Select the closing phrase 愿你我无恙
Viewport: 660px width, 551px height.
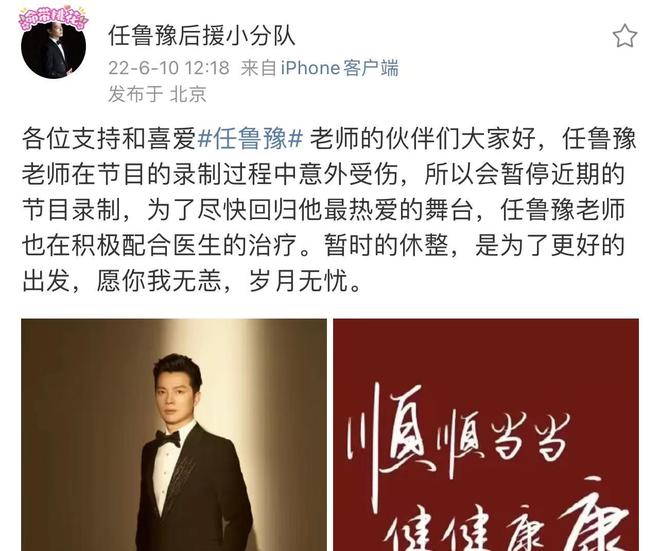click(x=159, y=281)
